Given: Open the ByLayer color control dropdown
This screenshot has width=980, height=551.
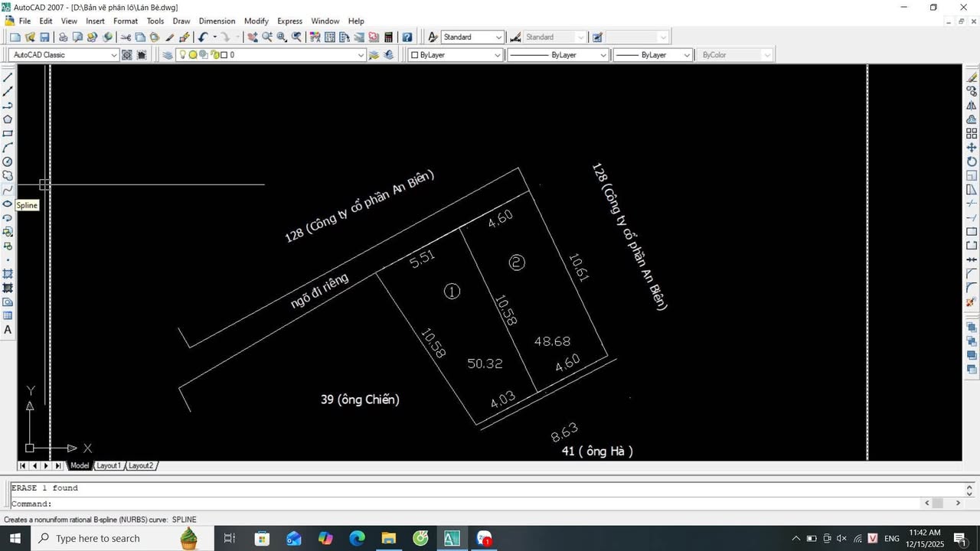Looking at the screenshot, I should click(498, 54).
